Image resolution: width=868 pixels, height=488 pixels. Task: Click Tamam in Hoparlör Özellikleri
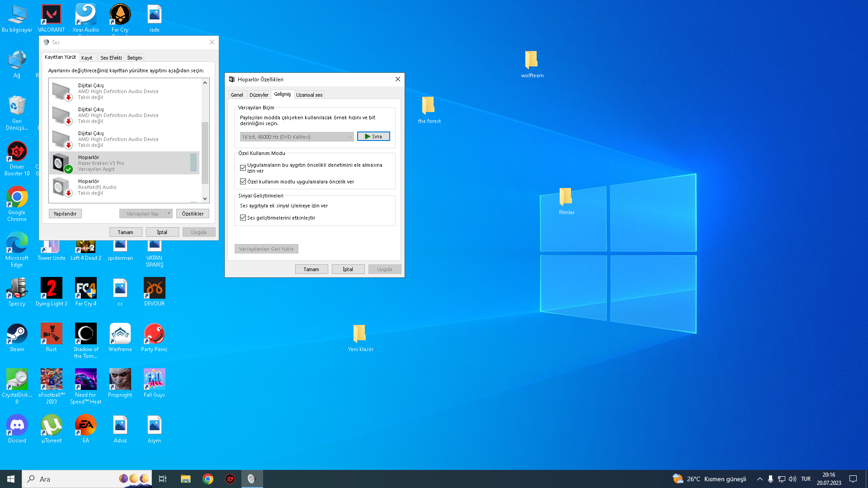(311, 269)
